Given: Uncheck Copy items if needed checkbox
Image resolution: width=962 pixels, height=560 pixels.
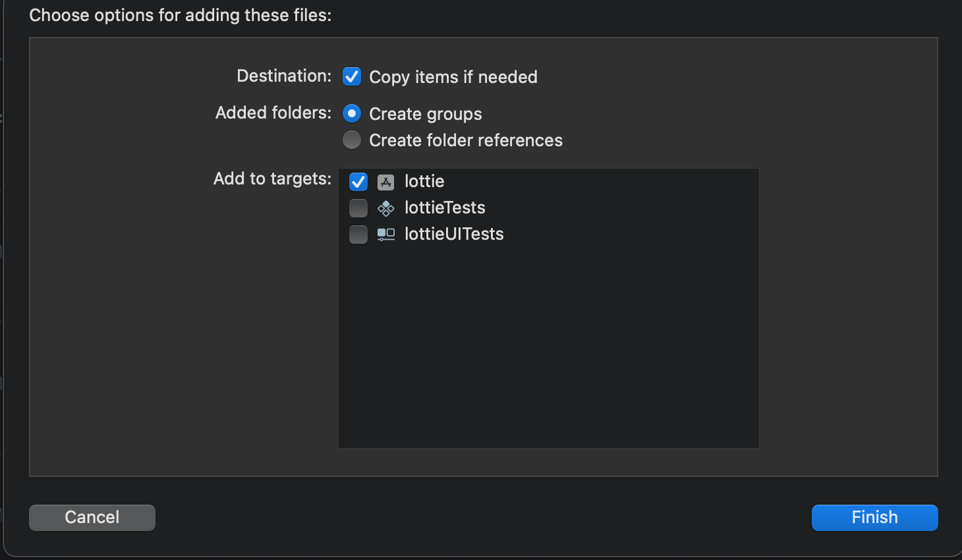Looking at the screenshot, I should [x=352, y=76].
